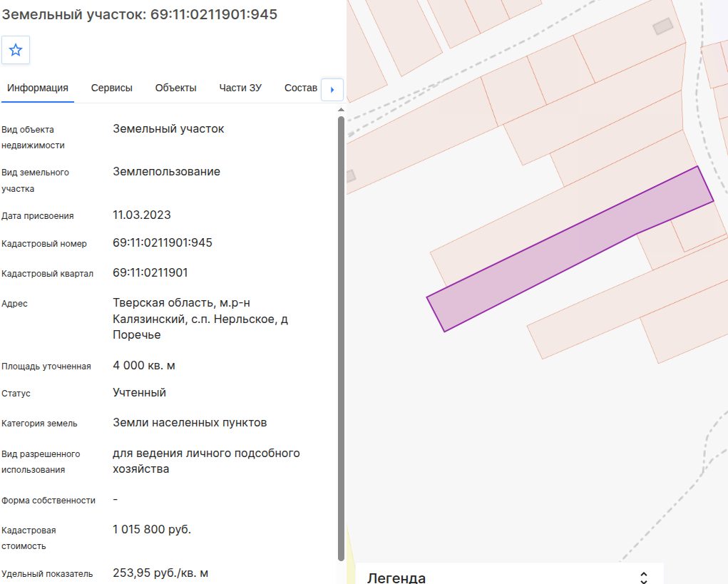Add parcel to favorites with star icon

coord(16,50)
